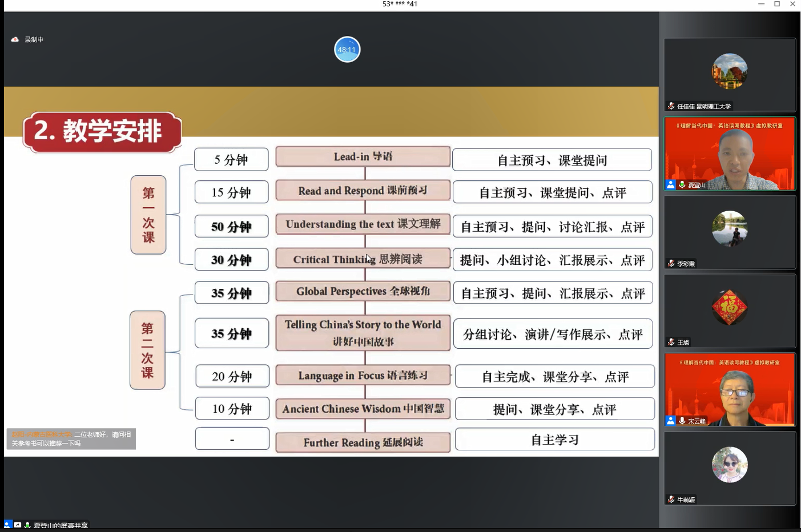This screenshot has height=532, width=801.
Task: Click the Critical Thinking 思辨阅读 box on the slide
Action: click(363, 259)
